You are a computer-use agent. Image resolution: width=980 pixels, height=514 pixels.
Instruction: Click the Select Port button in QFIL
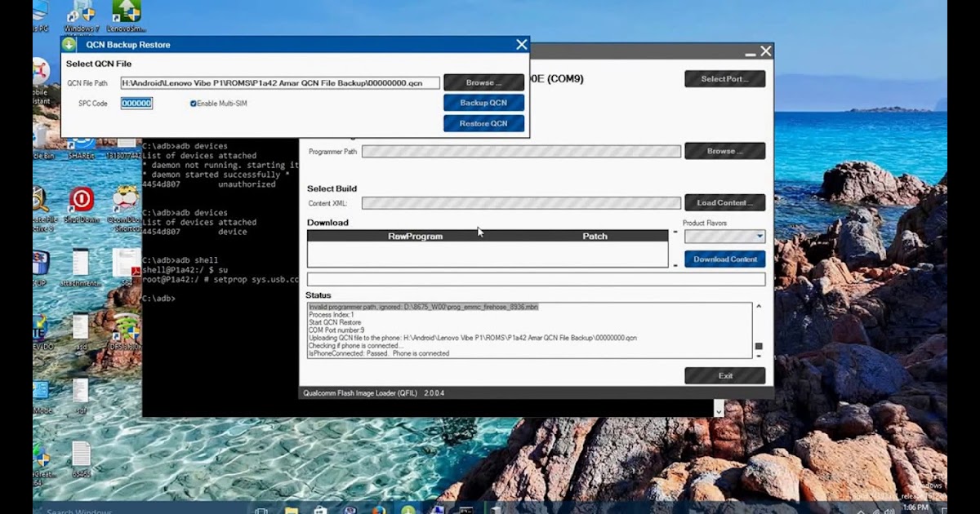725,79
